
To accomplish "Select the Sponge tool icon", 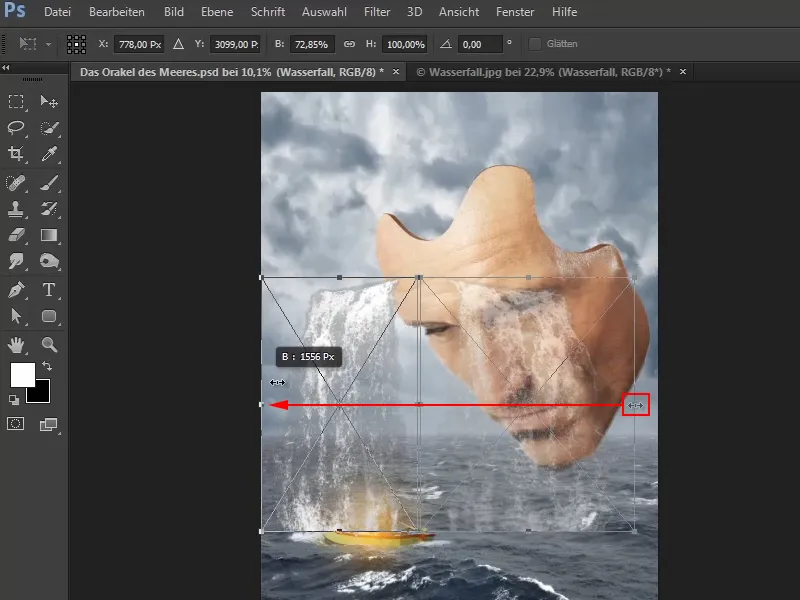I will (x=49, y=261).
